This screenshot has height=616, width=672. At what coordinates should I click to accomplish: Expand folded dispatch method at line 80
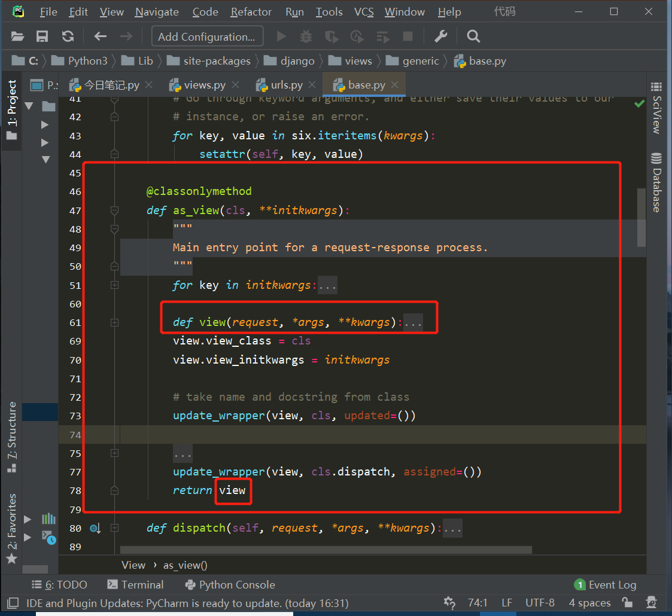click(114, 528)
